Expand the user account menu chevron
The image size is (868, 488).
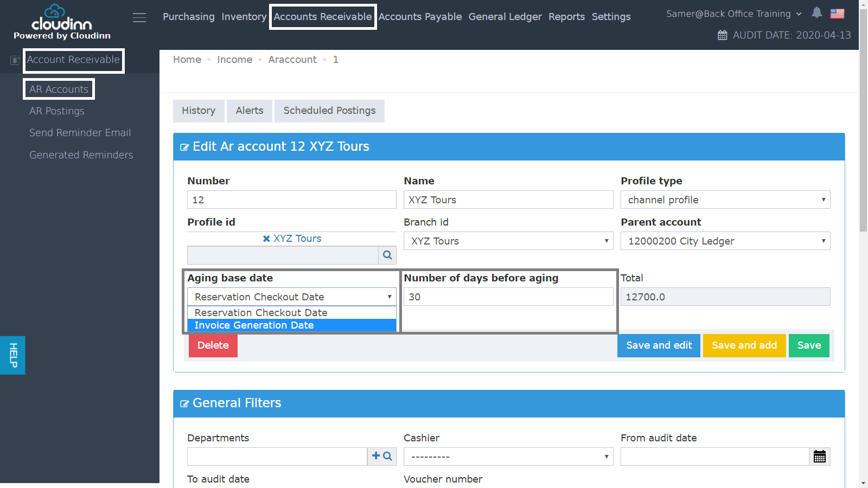pyautogui.click(x=799, y=14)
